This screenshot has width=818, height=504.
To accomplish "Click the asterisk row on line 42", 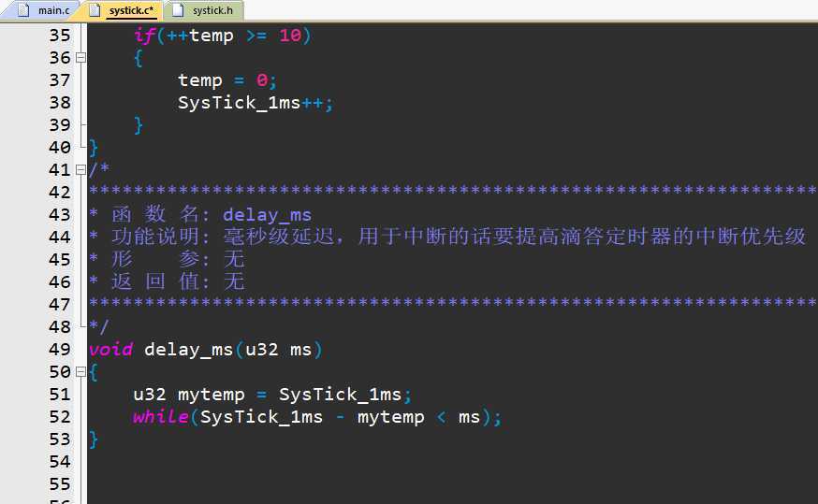I will (x=453, y=191).
